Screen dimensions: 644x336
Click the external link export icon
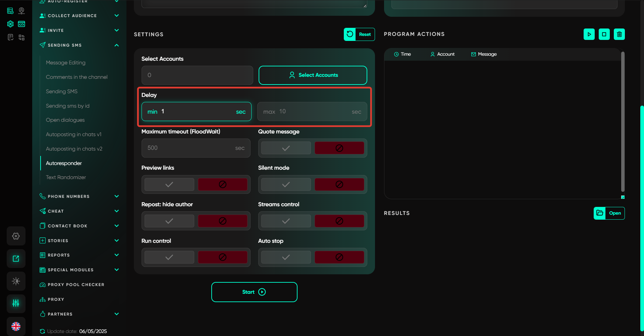click(x=16, y=259)
